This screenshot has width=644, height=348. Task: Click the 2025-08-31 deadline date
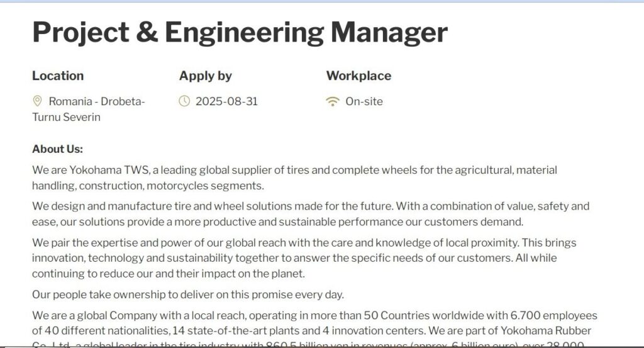click(226, 101)
